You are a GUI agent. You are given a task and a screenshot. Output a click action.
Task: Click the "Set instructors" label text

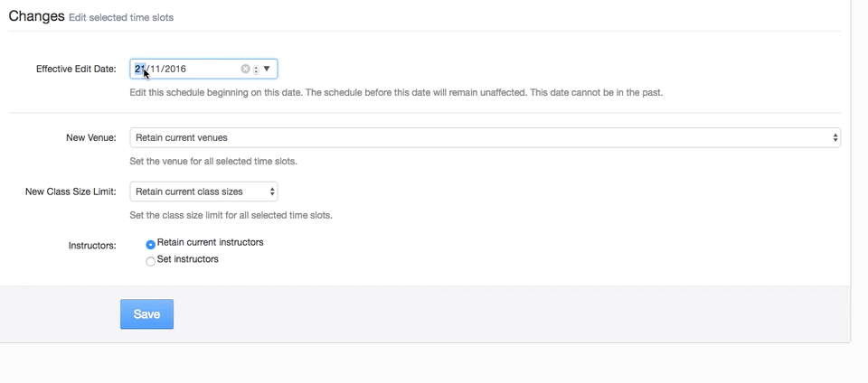click(x=188, y=259)
